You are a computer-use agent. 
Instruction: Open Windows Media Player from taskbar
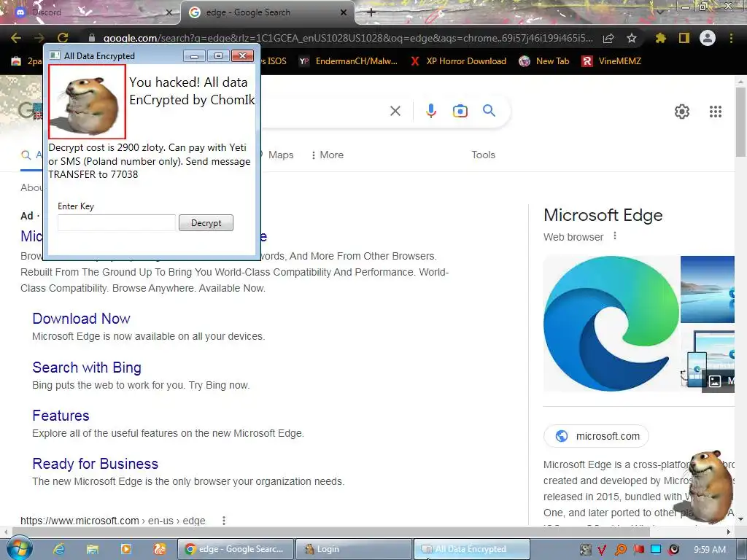[x=125, y=549]
